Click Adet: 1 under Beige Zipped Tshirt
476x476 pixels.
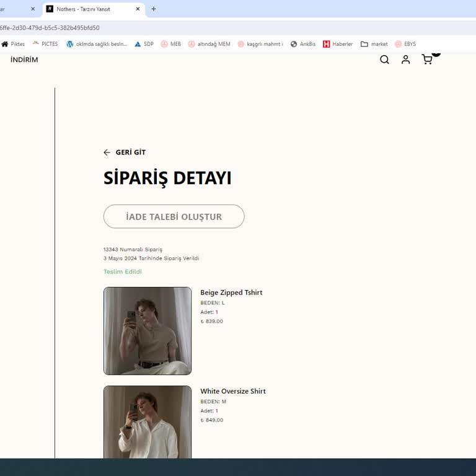(x=209, y=312)
